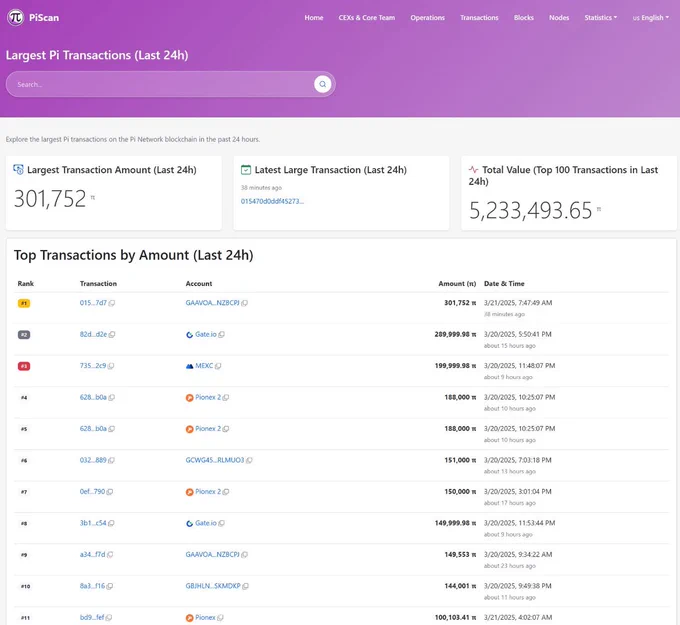
Task: Click the MEXC logo icon
Action: tap(190, 366)
